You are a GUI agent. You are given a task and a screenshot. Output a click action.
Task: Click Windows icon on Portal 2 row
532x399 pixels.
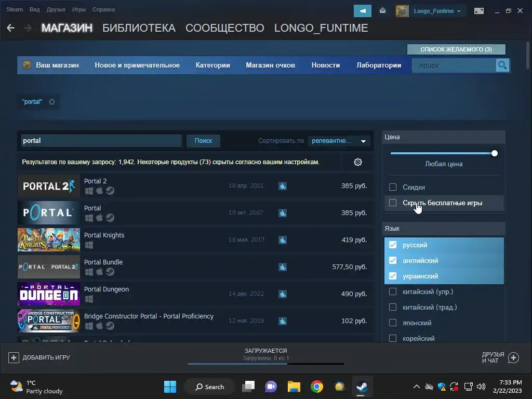(89, 191)
